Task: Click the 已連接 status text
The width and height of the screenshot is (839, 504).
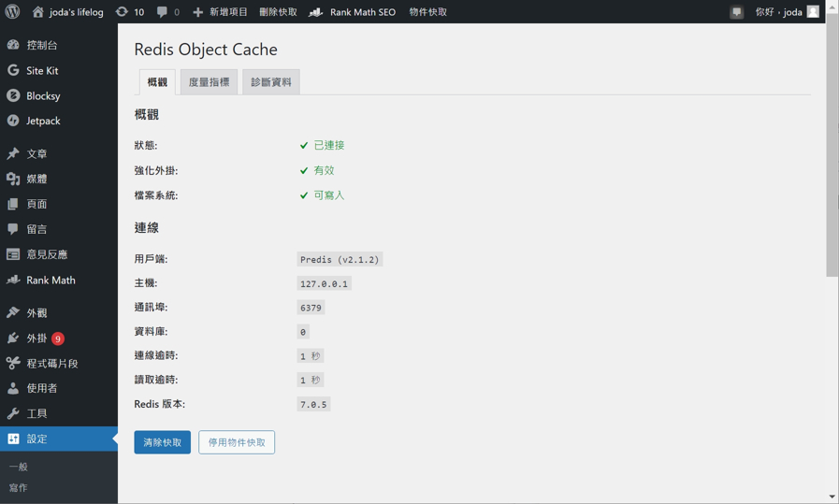Action: tap(329, 145)
